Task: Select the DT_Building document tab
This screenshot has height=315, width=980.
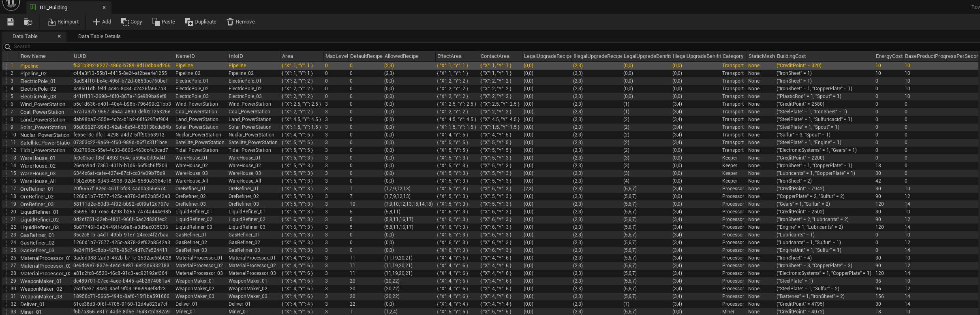Action: [x=53, y=7]
